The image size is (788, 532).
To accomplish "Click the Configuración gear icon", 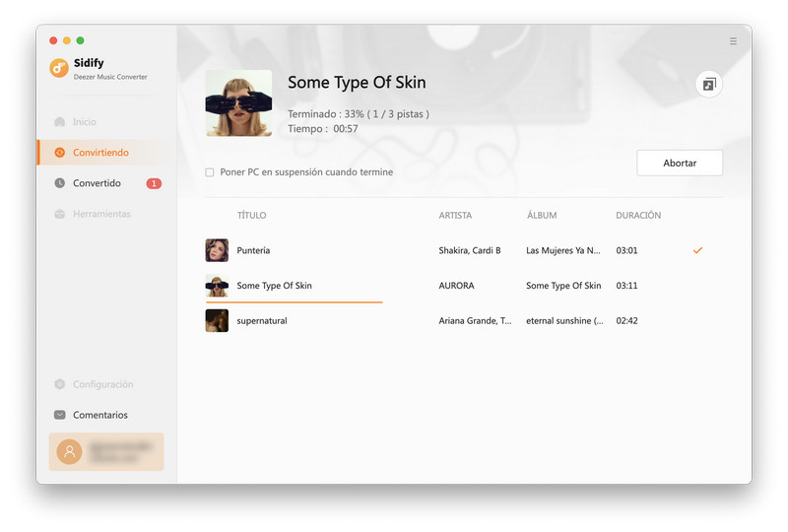I will 59,384.
